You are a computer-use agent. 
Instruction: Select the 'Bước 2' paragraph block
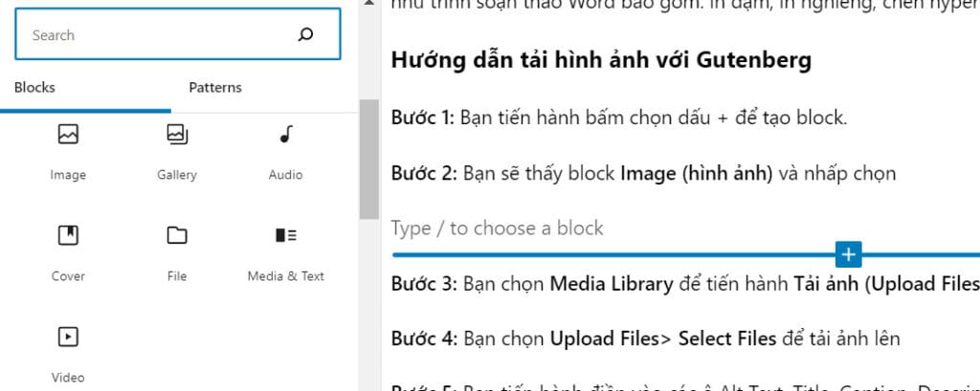pos(643,173)
